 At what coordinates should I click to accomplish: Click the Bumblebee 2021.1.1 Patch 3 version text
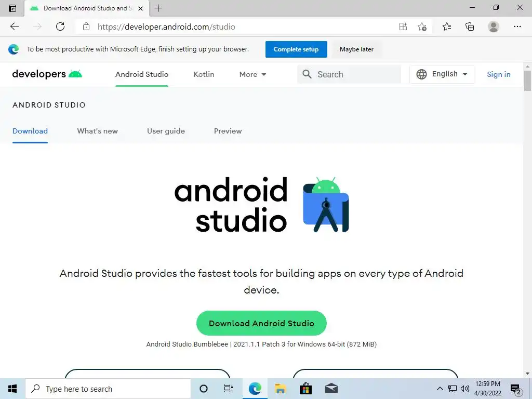click(x=261, y=344)
